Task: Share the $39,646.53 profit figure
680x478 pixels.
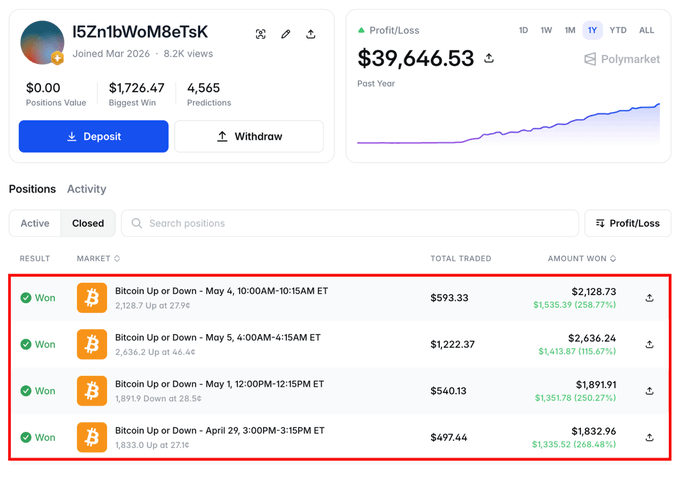Action: (x=489, y=58)
